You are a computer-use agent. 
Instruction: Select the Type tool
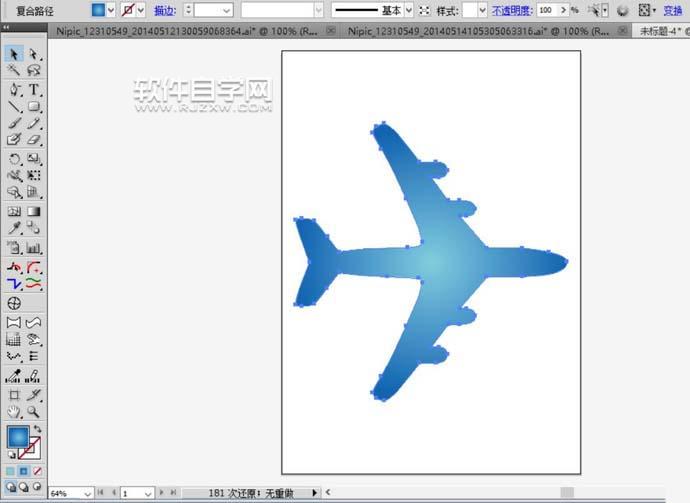[x=33, y=90]
